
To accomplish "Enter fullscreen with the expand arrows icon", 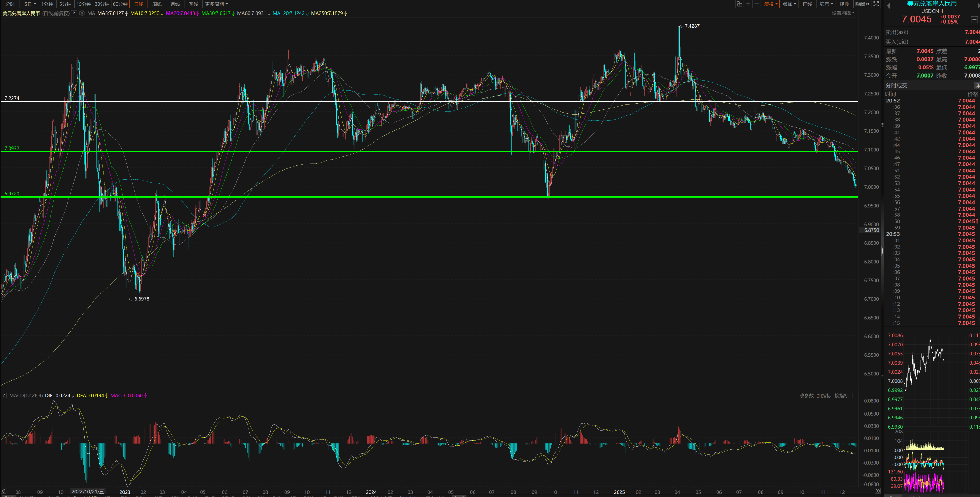I will pos(876,4).
